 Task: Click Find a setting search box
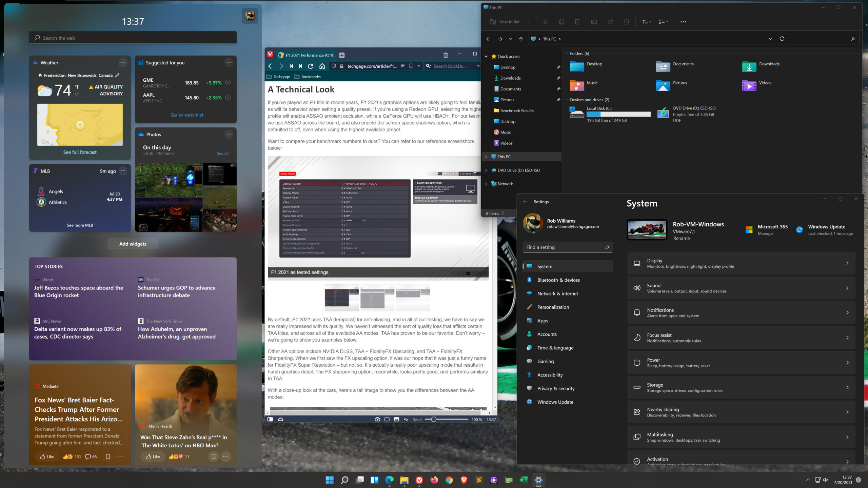[x=568, y=247]
